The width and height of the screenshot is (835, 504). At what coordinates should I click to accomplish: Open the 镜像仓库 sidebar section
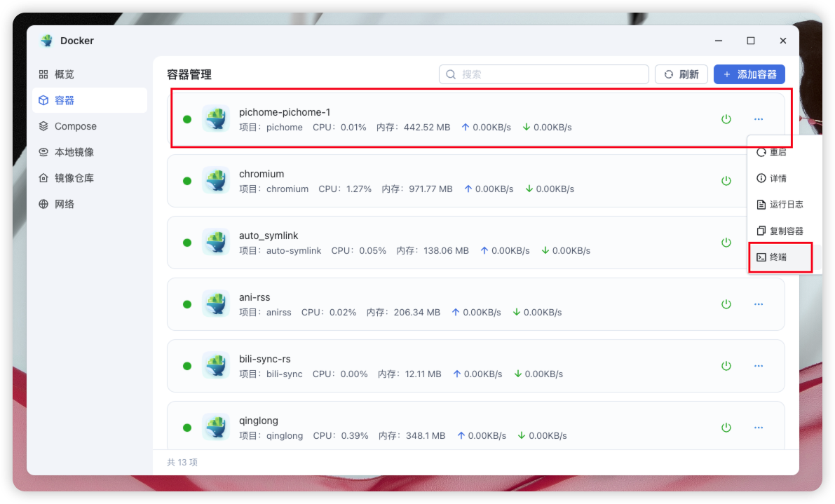(90, 178)
